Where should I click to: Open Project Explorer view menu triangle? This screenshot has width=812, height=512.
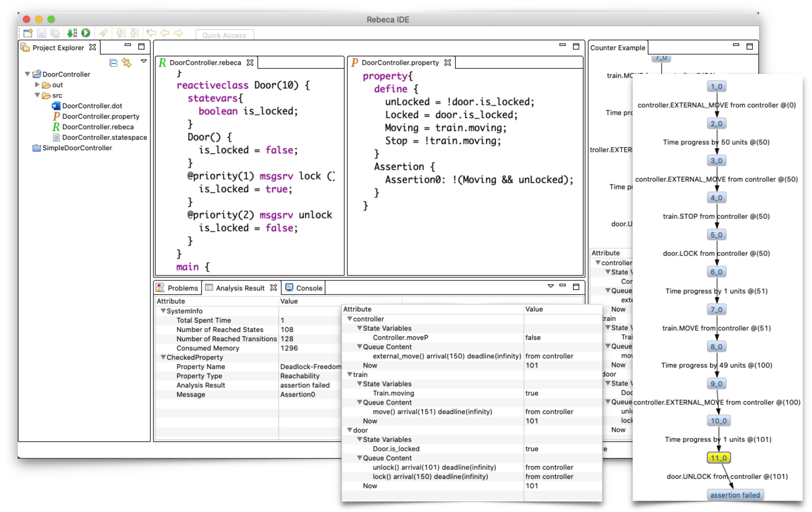[144, 61]
